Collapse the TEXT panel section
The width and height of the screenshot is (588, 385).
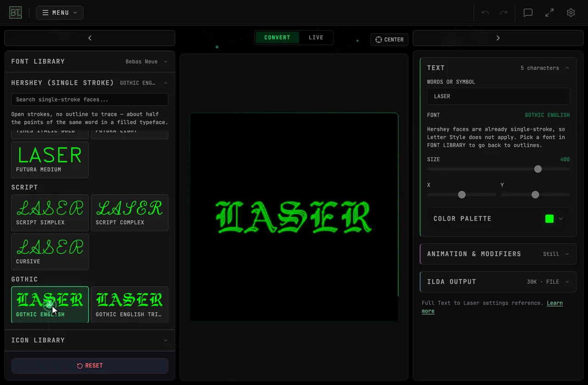[x=498, y=68]
